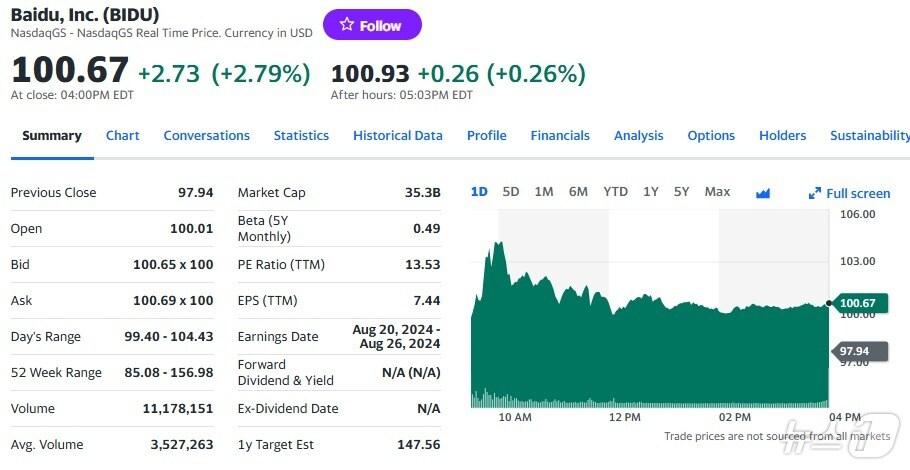Screen dimensions: 910x470
Task: Click the Full screen expand arrows icon
Action: [x=815, y=193]
